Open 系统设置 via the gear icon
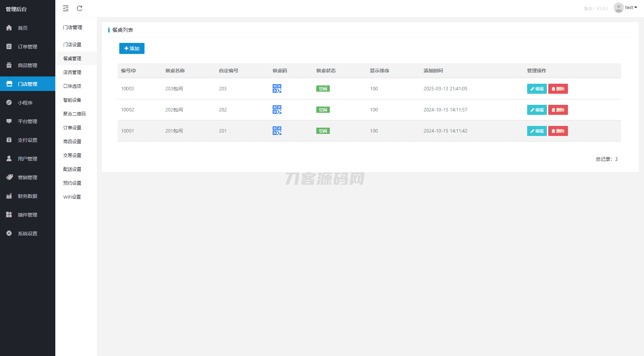644x356 pixels. [x=9, y=234]
